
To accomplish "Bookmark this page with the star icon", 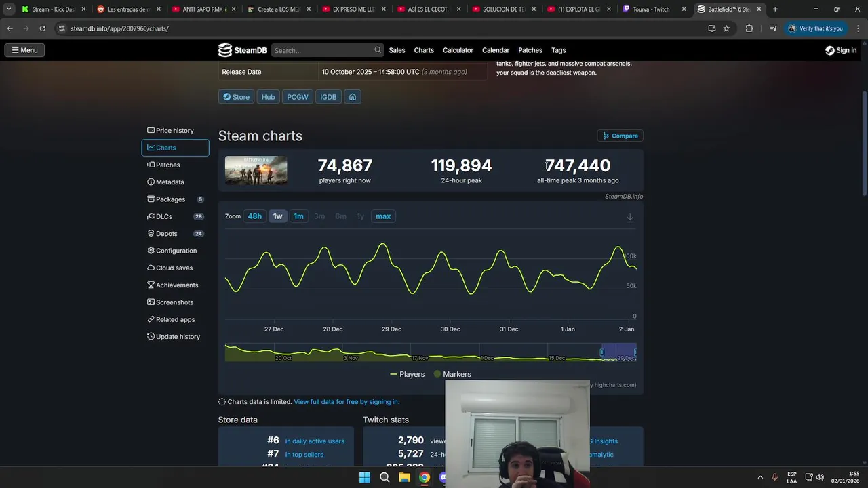I will pos(726,28).
